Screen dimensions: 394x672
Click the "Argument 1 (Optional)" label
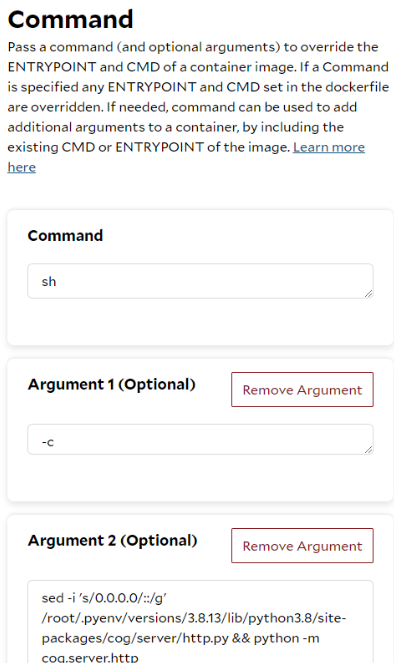coord(111,384)
